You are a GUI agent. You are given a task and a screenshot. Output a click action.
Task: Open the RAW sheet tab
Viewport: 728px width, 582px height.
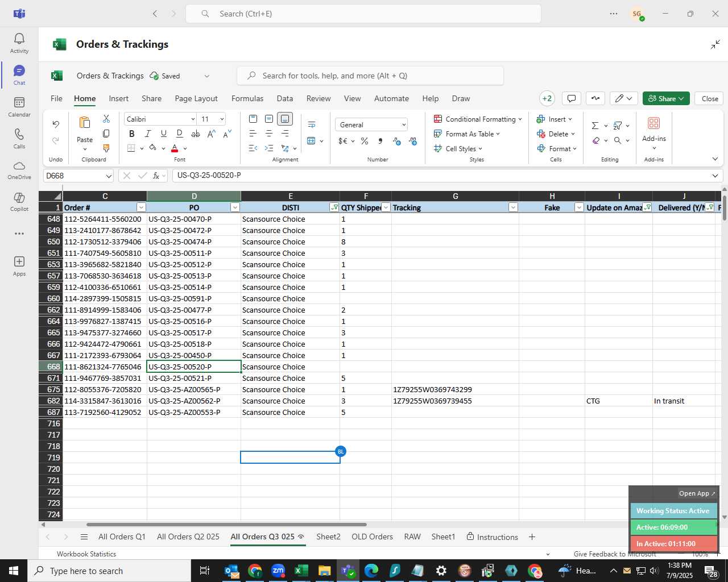click(x=412, y=537)
